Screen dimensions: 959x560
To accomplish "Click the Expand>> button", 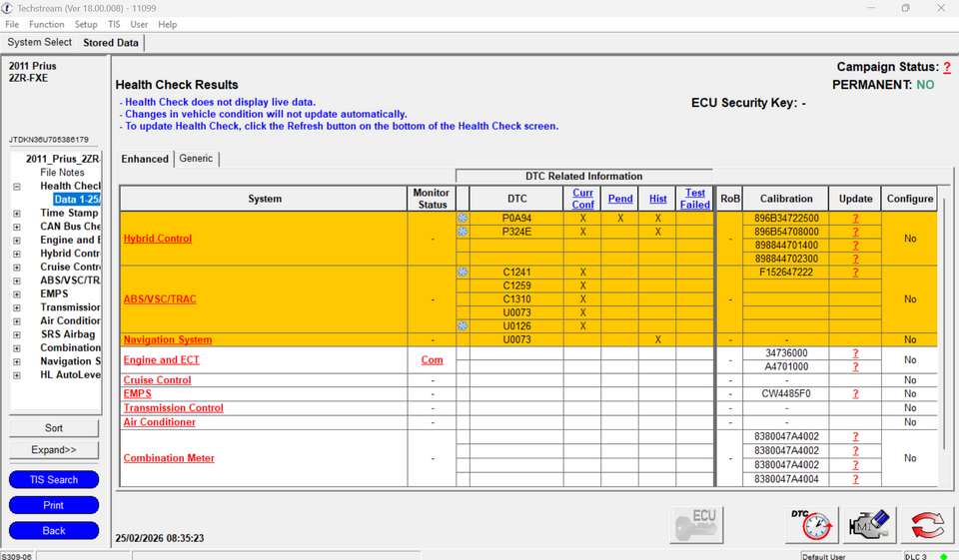I will [54, 450].
